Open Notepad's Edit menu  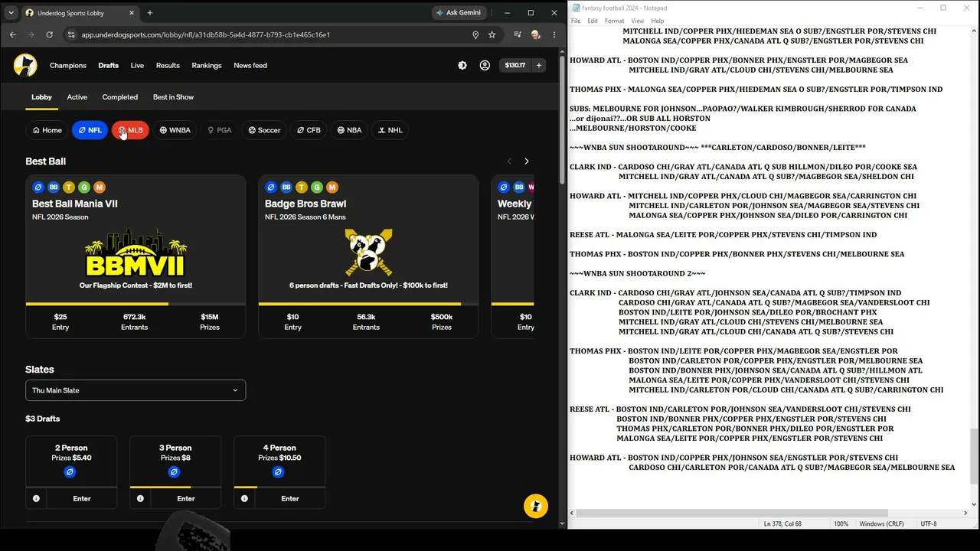coord(593,21)
